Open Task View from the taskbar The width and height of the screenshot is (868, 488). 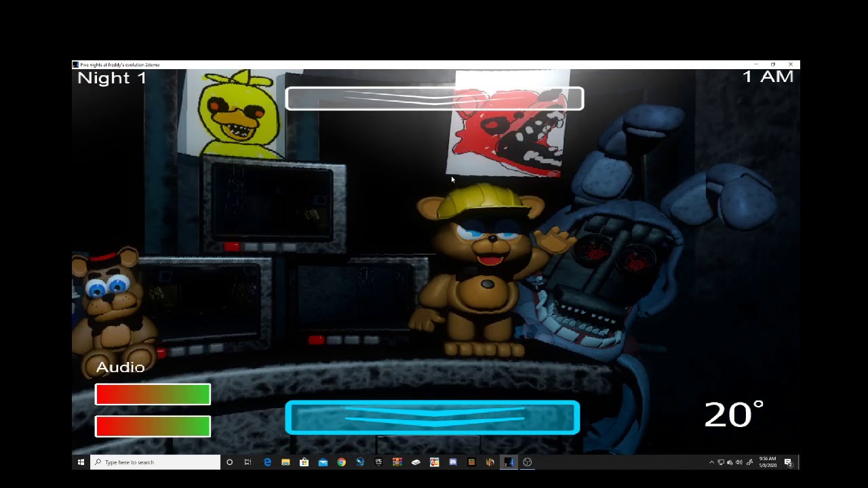(x=248, y=462)
